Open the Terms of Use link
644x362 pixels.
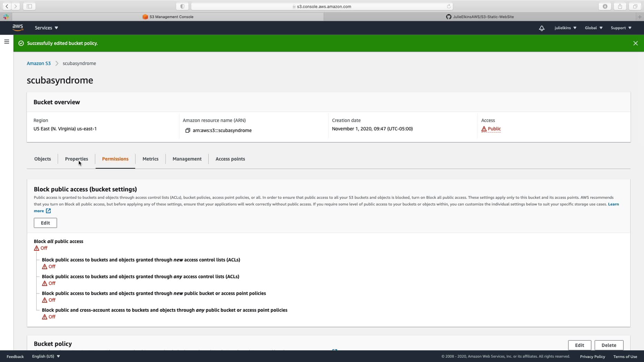625,356
